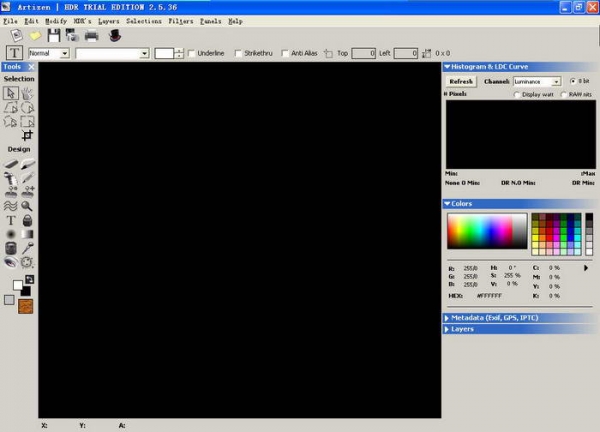Select the Display watt radio button
This screenshot has height=432, width=600.
pos(517,95)
